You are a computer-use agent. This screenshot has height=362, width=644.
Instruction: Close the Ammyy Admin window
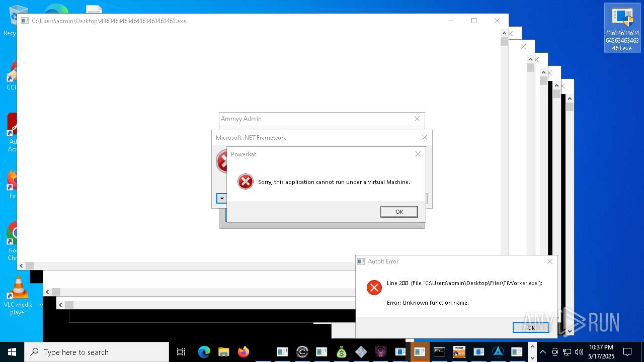[x=417, y=119]
